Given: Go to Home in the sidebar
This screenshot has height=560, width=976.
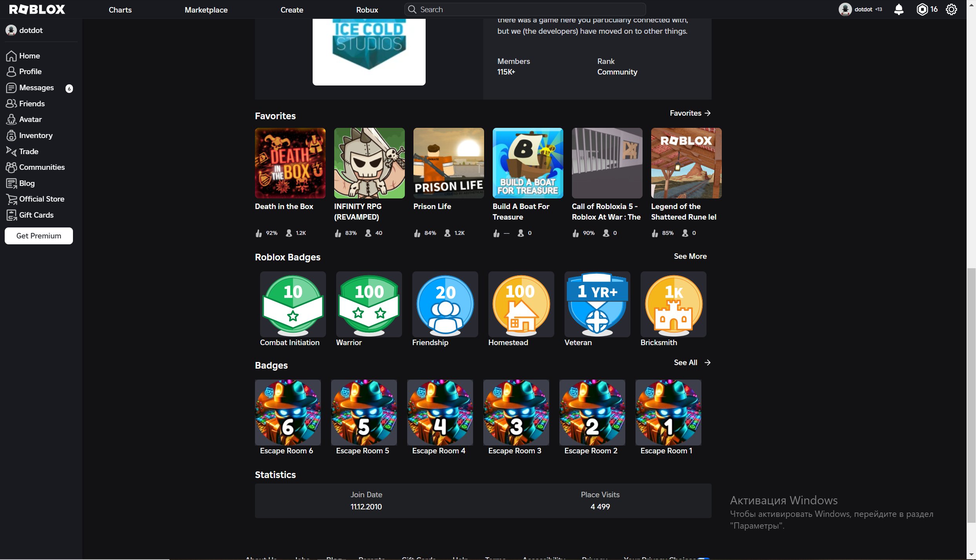Looking at the screenshot, I should click(23, 56).
